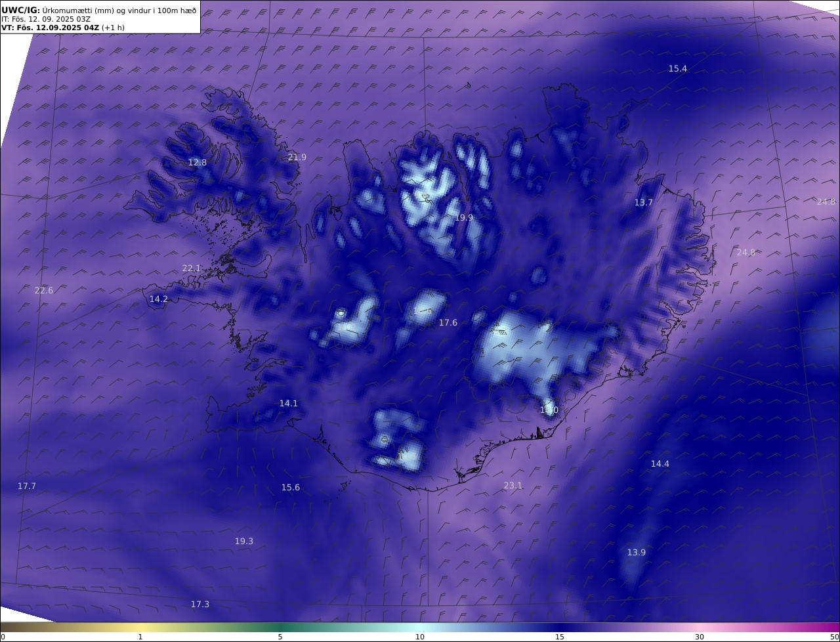Click the map value 14.1

289,404
